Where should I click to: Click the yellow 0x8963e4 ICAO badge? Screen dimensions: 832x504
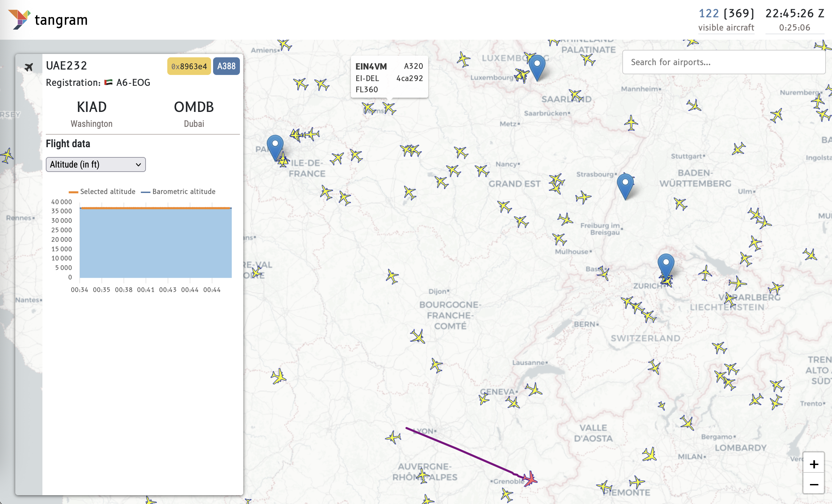pos(189,66)
